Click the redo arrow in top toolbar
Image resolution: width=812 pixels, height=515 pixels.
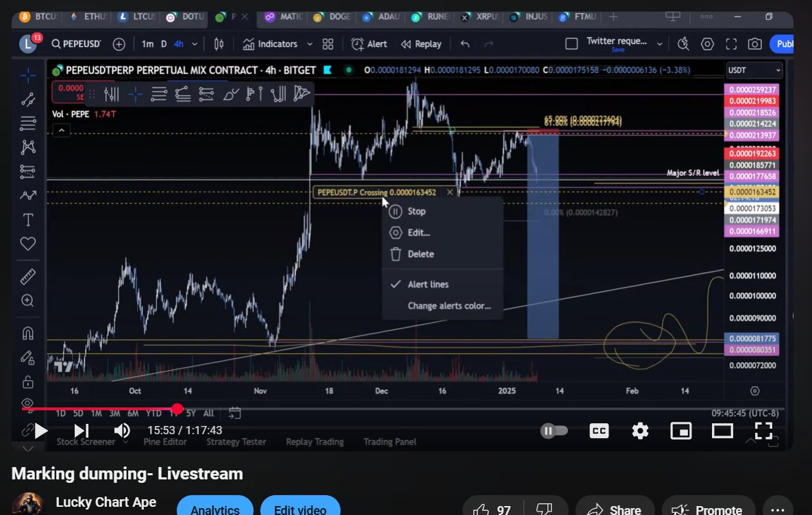click(x=489, y=44)
